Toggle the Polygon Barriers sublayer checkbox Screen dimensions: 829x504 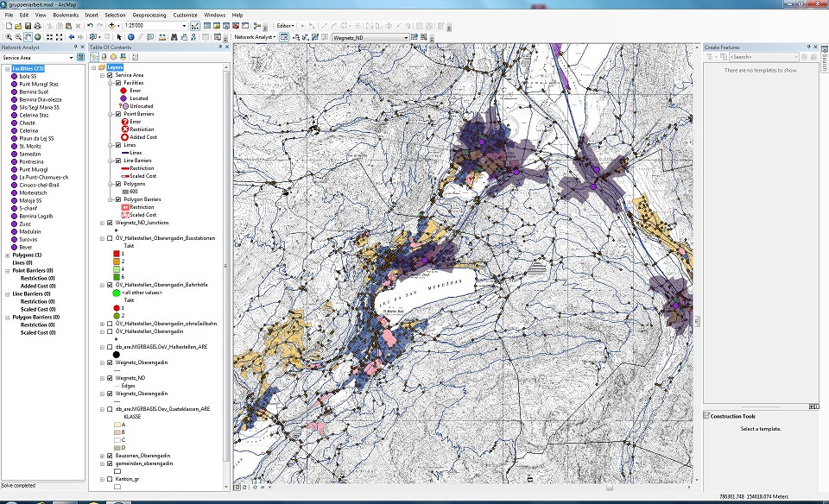click(x=118, y=199)
